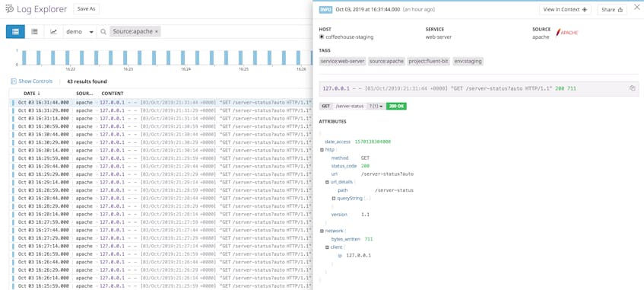Viewport: 644px width, 290px height.
Task: Switch to the list view icon
Action: 15,32
